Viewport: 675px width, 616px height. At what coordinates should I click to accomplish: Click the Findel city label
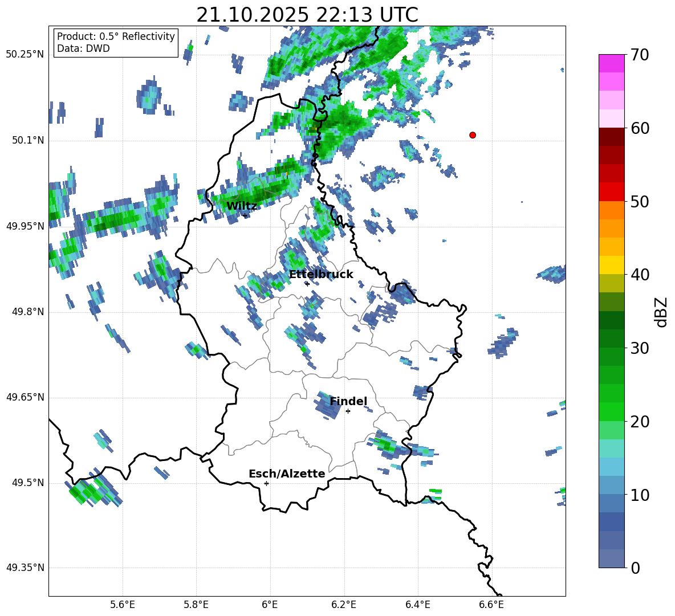click(x=348, y=401)
